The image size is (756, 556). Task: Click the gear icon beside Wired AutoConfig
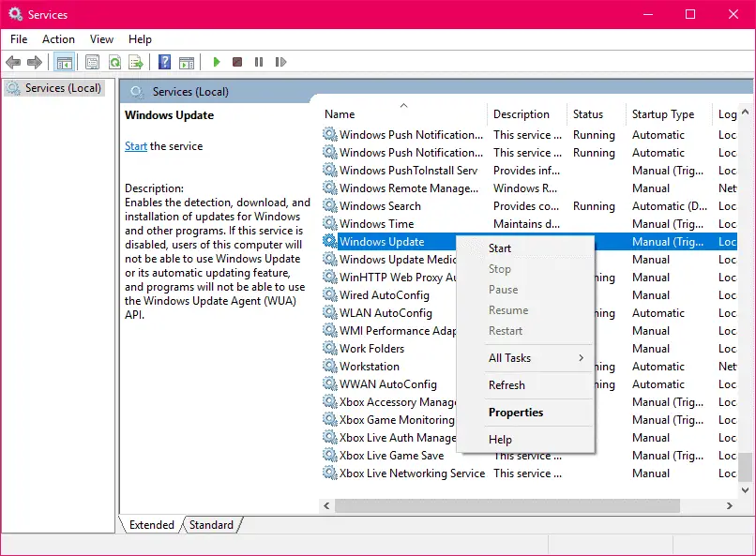point(330,294)
